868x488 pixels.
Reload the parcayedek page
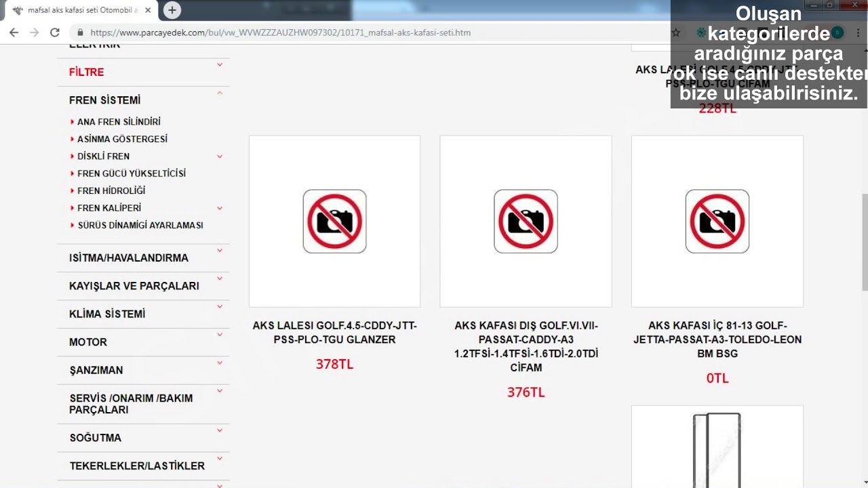pos(55,32)
